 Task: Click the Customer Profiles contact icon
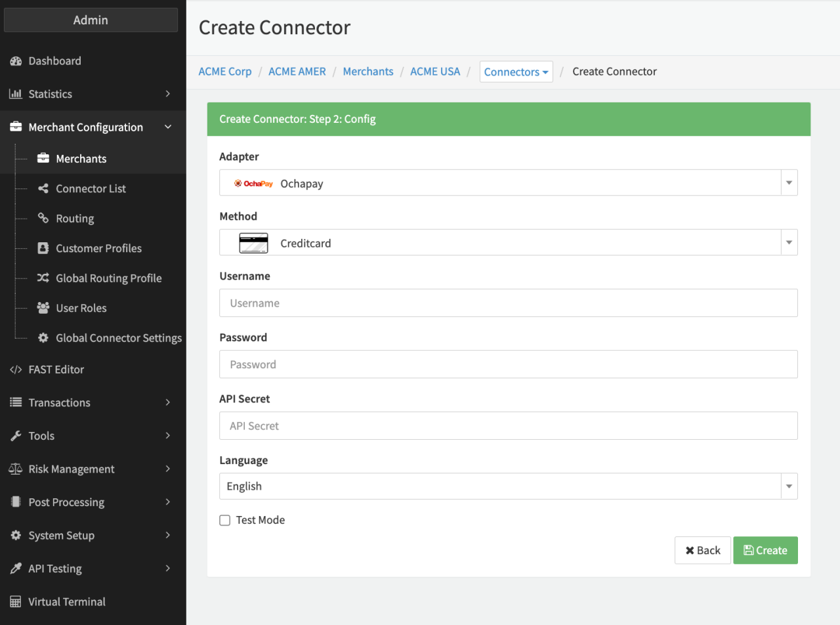point(43,248)
